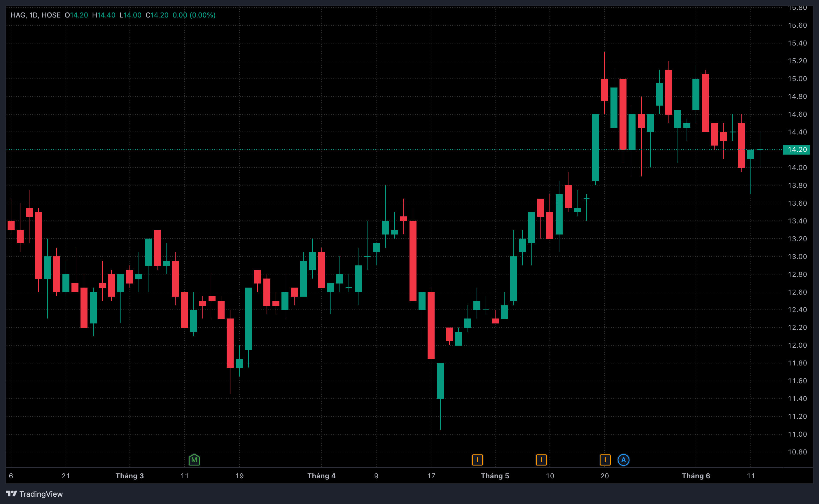Click the change value 0.00 (0.00%)
The width and height of the screenshot is (819, 504).
click(194, 15)
